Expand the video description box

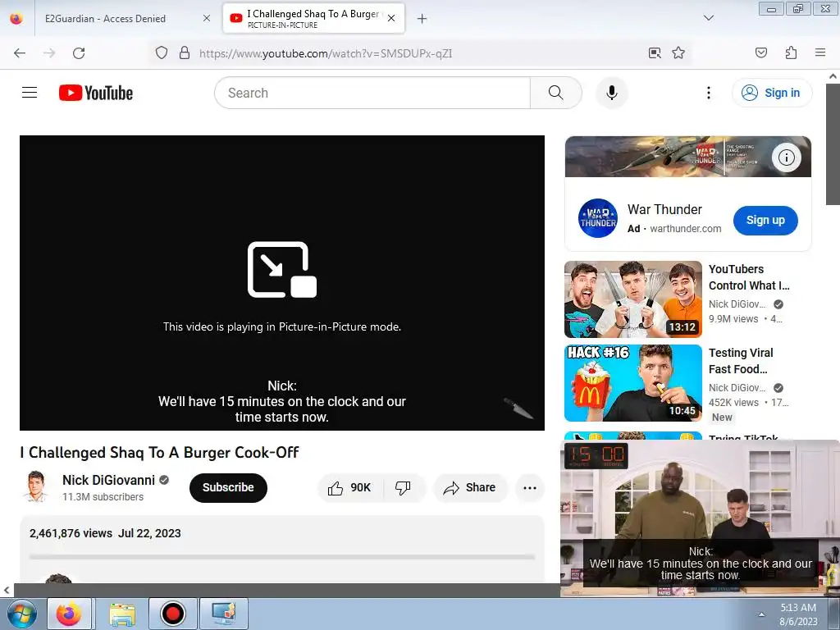tap(282, 549)
